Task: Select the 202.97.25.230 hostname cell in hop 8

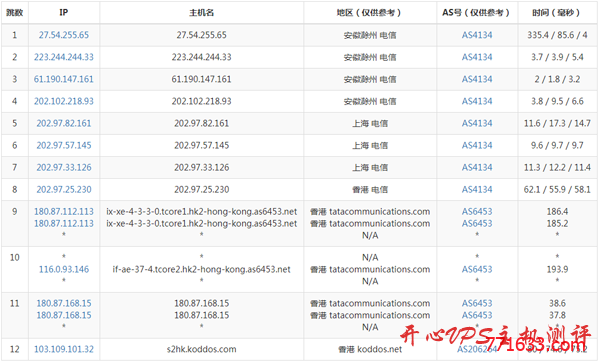Action: click(x=201, y=190)
